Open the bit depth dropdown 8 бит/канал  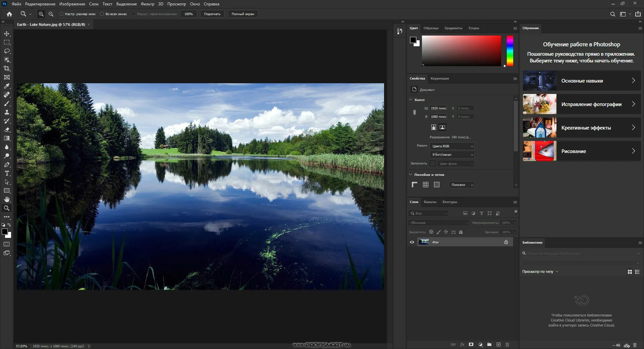point(452,155)
